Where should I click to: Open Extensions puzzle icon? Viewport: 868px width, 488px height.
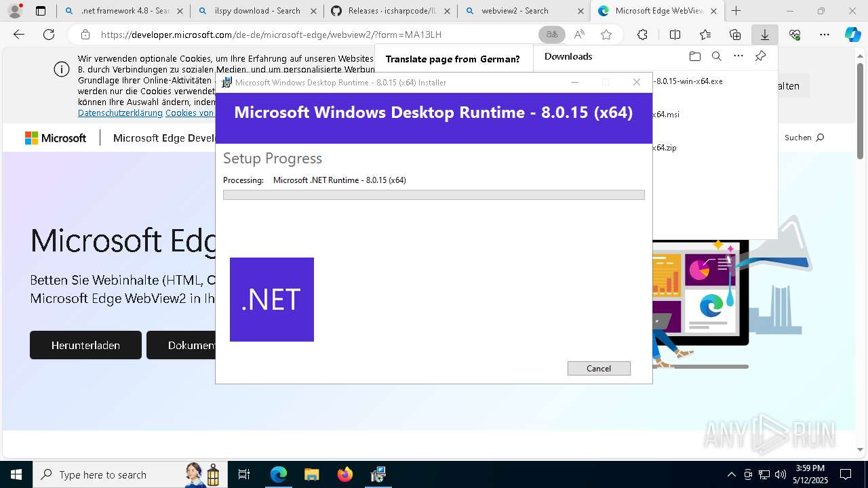pos(642,35)
